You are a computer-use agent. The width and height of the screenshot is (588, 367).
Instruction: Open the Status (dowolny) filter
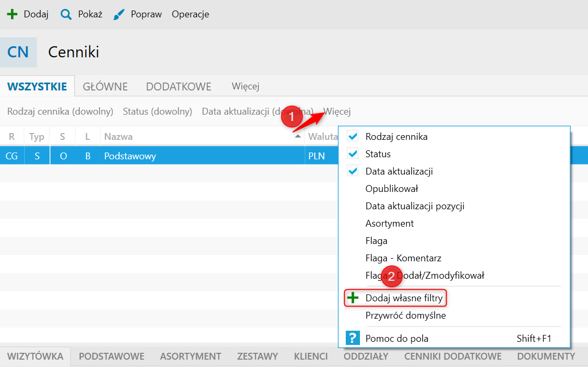pos(158,111)
